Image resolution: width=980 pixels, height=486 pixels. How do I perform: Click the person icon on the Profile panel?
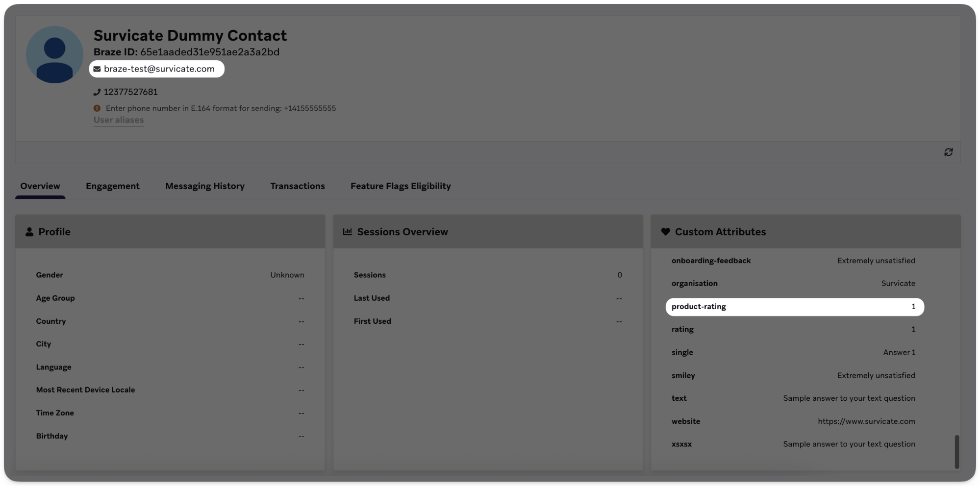click(29, 232)
